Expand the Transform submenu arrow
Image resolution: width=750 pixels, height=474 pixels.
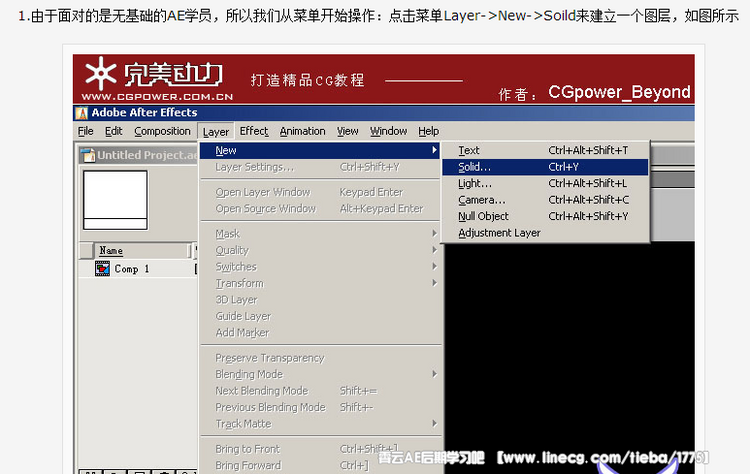434,283
